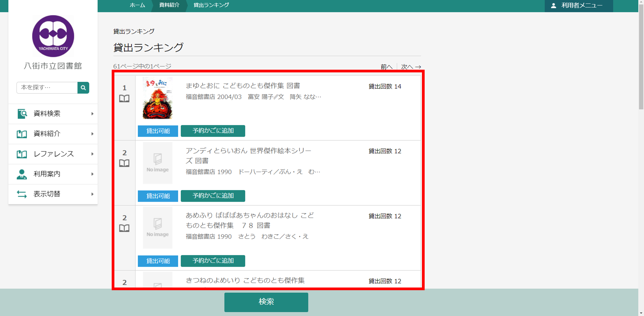Go to the next page with 次へ
The image size is (644, 316).
click(411, 67)
